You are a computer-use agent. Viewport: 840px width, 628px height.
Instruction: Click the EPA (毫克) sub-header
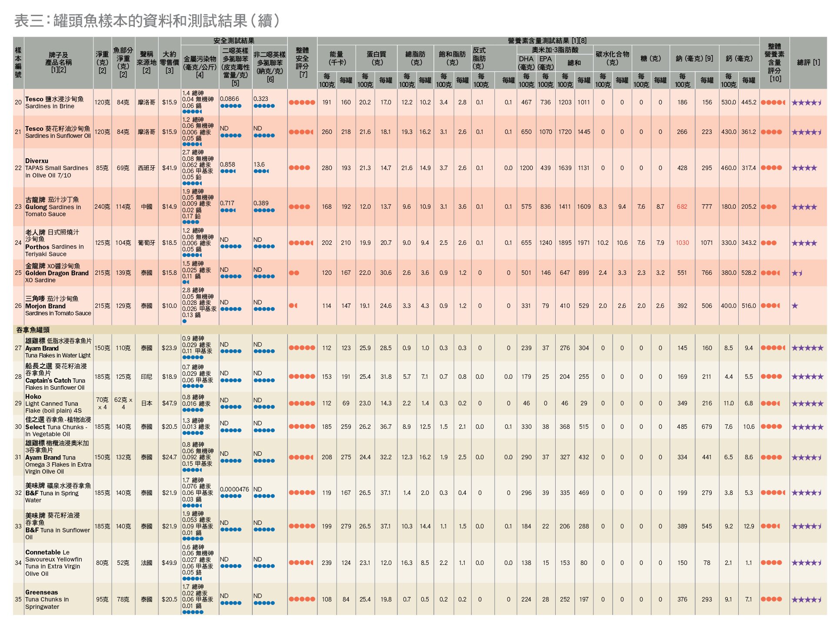pyautogui.click(x=545, y=63)
